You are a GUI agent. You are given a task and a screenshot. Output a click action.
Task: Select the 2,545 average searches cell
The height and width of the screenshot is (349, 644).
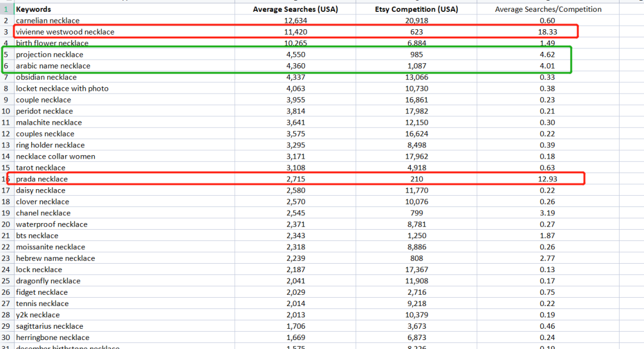point(295,213)
